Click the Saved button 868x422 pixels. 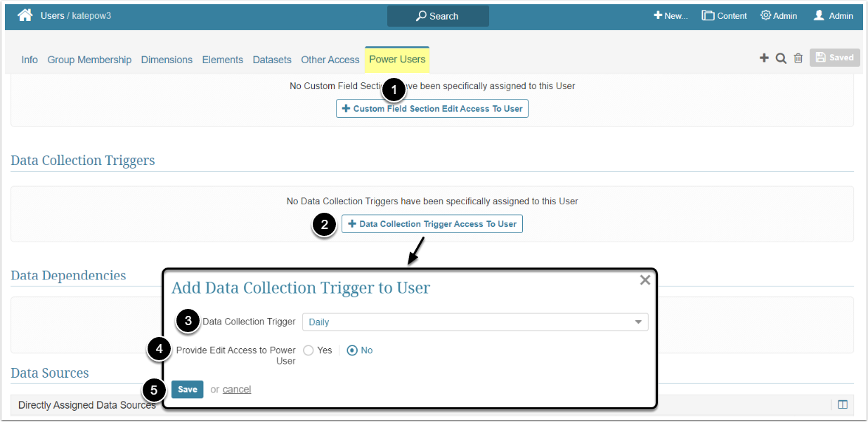834,58
